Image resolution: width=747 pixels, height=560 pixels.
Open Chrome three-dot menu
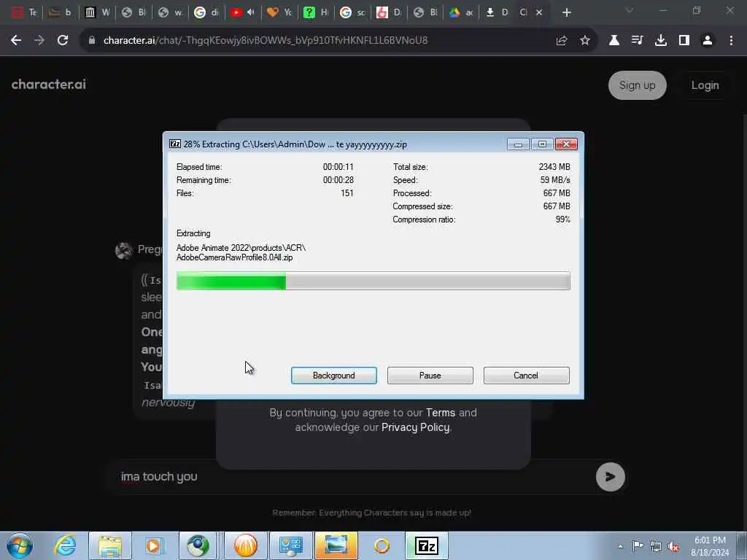pyautogui.click(x=731, y=41)
